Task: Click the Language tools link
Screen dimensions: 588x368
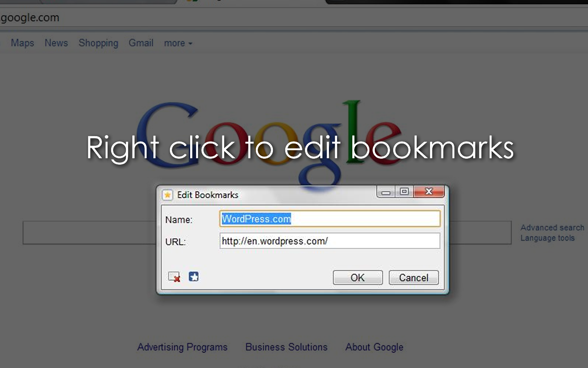Action: pos(548,238)
